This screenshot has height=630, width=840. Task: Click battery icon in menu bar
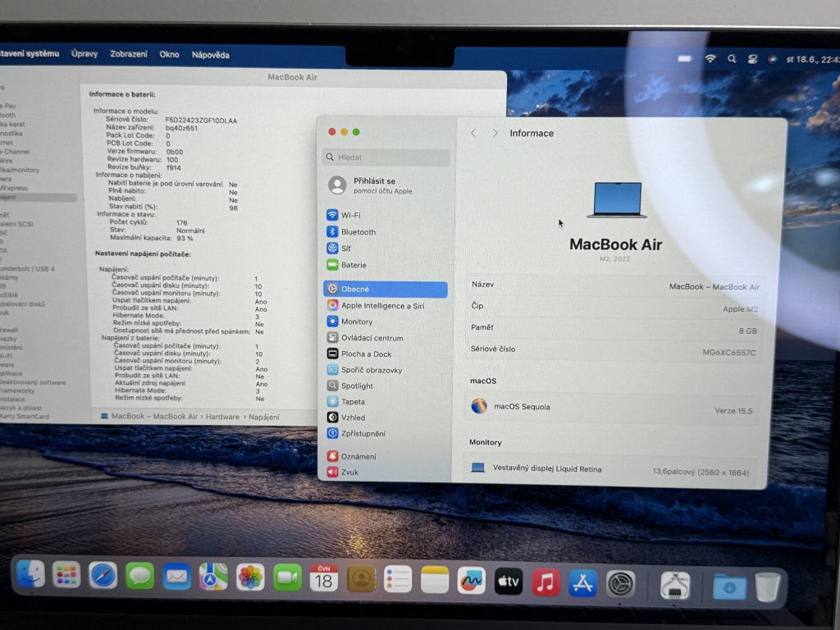685,58
